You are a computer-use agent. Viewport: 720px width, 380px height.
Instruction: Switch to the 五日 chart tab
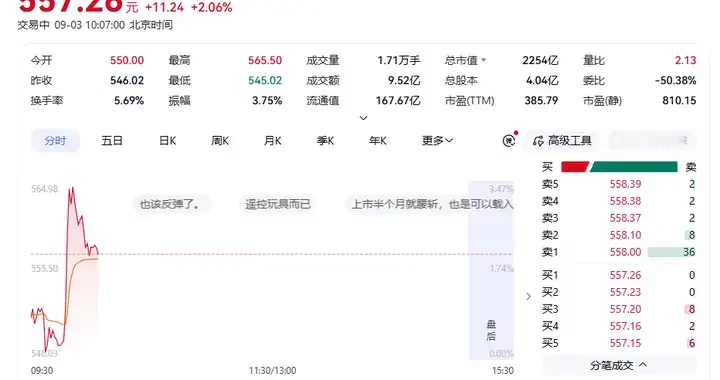click(x=112, y=140)
